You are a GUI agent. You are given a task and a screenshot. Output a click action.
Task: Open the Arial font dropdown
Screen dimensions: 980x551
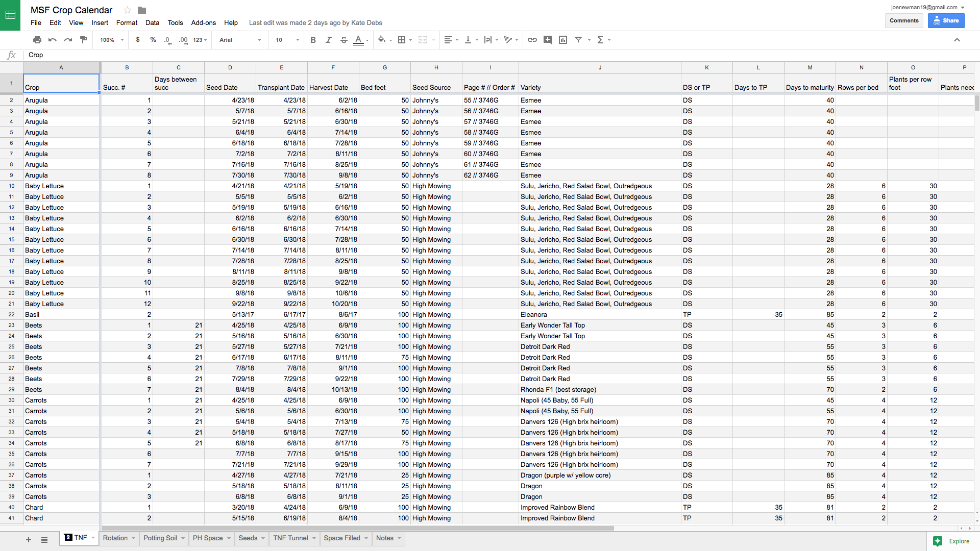[240, 40]
